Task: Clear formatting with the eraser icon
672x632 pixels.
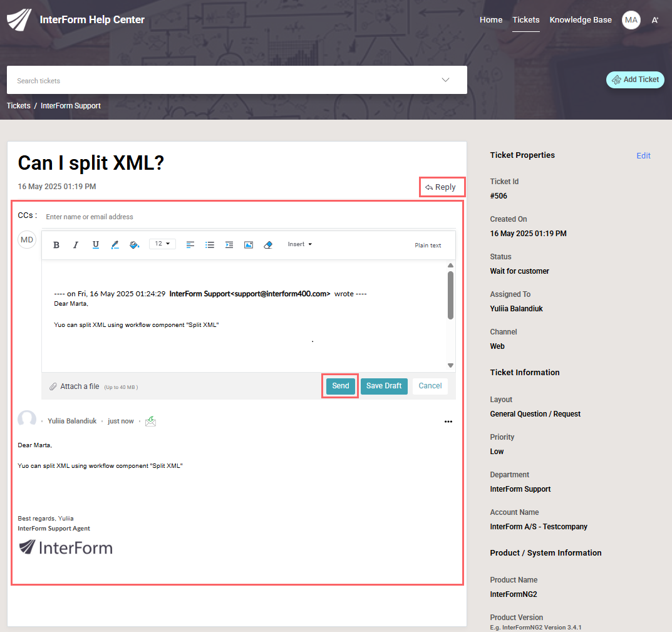Action: [268, 245]
